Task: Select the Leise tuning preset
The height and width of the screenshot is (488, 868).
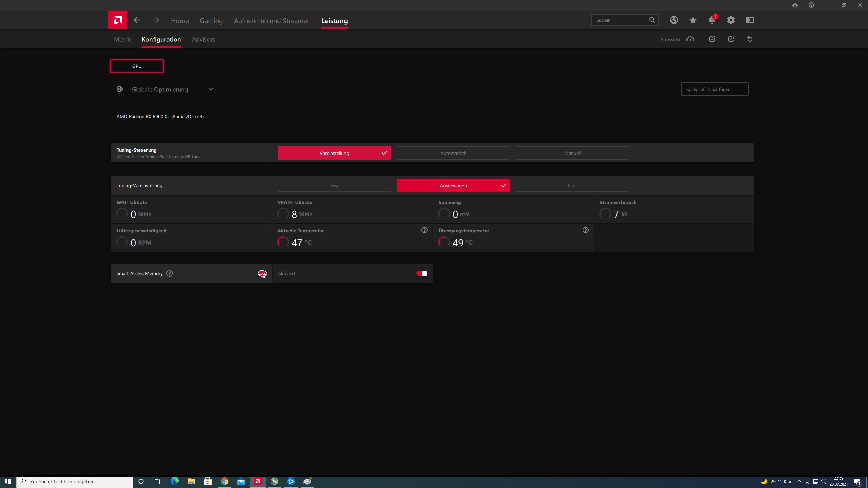Action: (334, 186)
